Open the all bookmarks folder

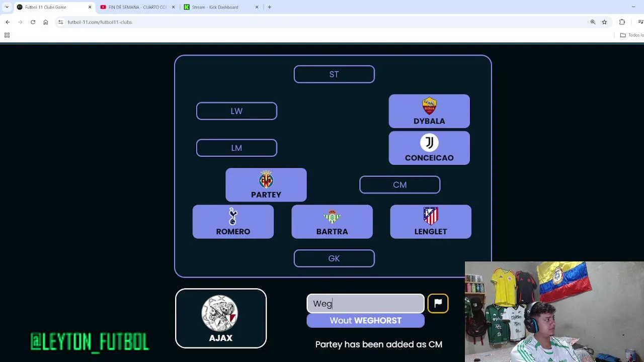[632, 35]
